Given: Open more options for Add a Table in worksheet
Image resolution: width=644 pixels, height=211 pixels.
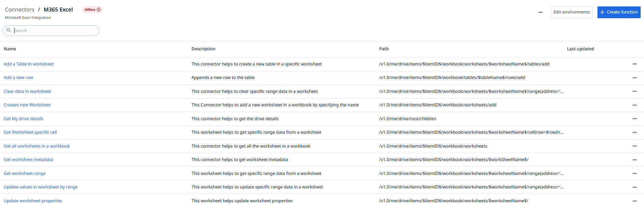Looking at the screenshot, I should point(635,64).
